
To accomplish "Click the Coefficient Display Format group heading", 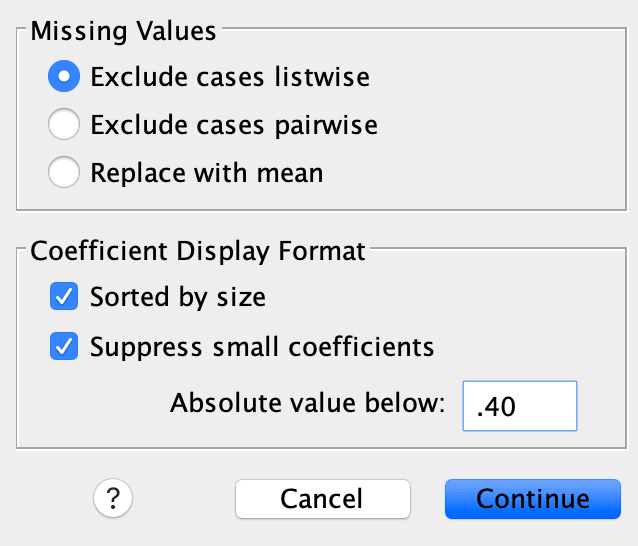I will pyautogui.click(x=198, y=251).
